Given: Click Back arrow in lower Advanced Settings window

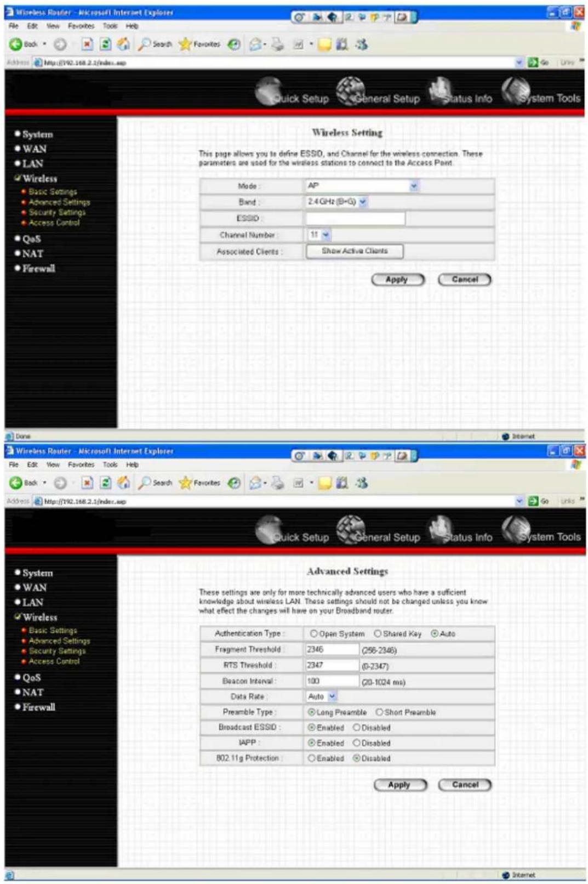Looking at the screenshot, I should [x=16, y=483].
